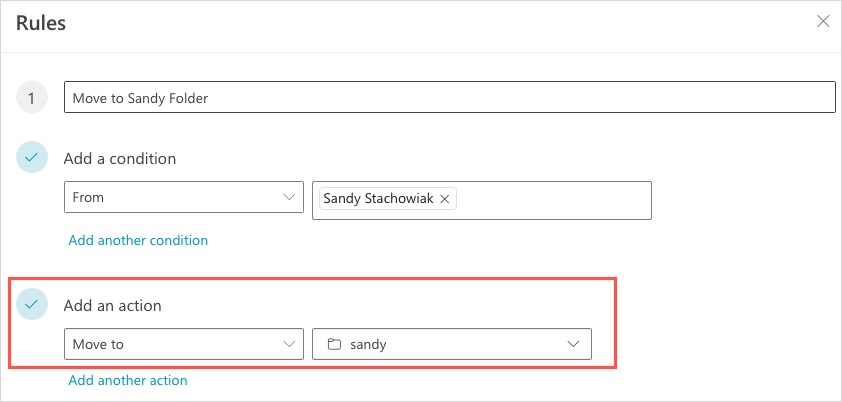The width and height of the screenshot is (842, 402).
Task: Click empty space in the sender people field
Action: point(555,199)
